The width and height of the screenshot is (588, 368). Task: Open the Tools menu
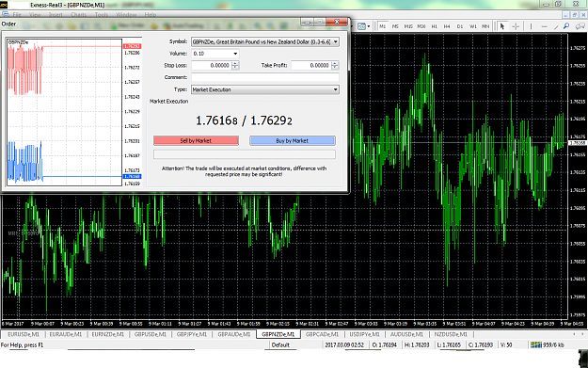click(101, 15)
